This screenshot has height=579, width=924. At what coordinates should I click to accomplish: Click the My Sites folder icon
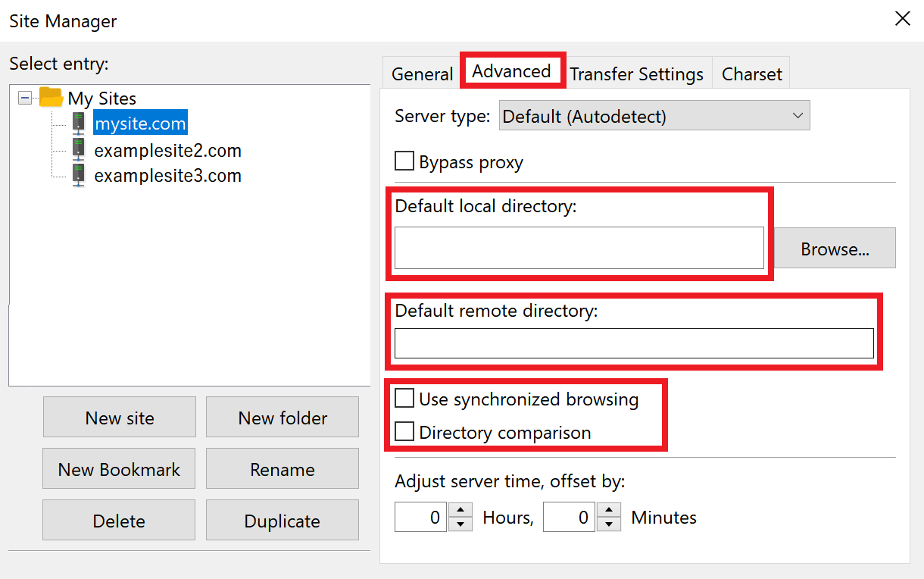point(51,97)
